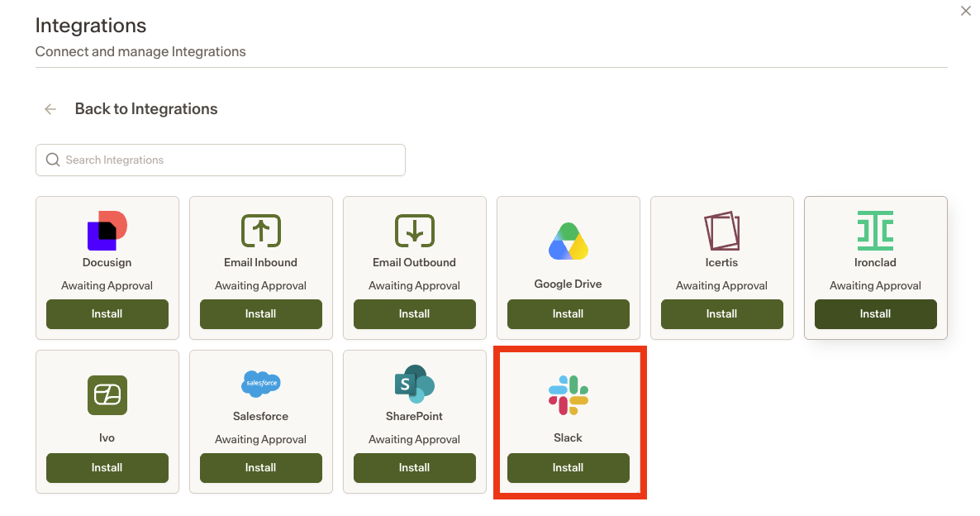Viewport: 980px width, 516px height.
Task: Click the SharePoint logo icon
Action: click(x=414, y=384)
